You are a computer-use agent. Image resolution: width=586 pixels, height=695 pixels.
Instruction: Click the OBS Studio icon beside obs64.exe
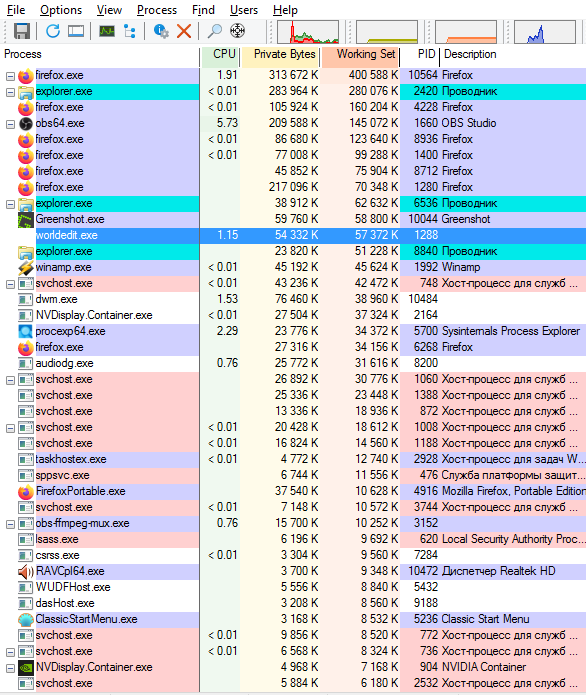click(26, 124)
